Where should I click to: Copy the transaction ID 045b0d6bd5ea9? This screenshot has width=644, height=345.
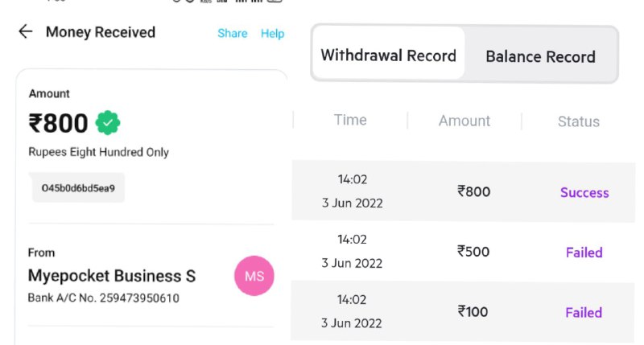78,188
